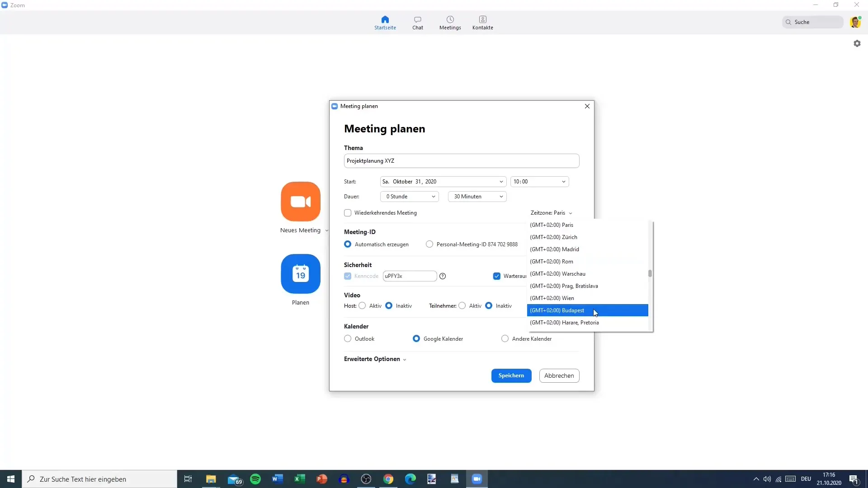The width and height of the screenshot is (868, 488).
Task: Edit the Thema input field text
Action: (462, 160)
